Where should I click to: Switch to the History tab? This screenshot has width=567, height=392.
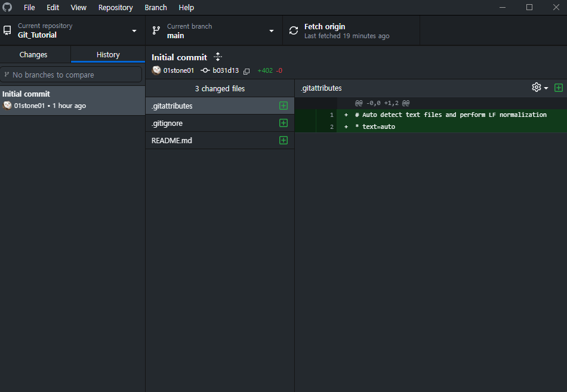click(108, 55)
